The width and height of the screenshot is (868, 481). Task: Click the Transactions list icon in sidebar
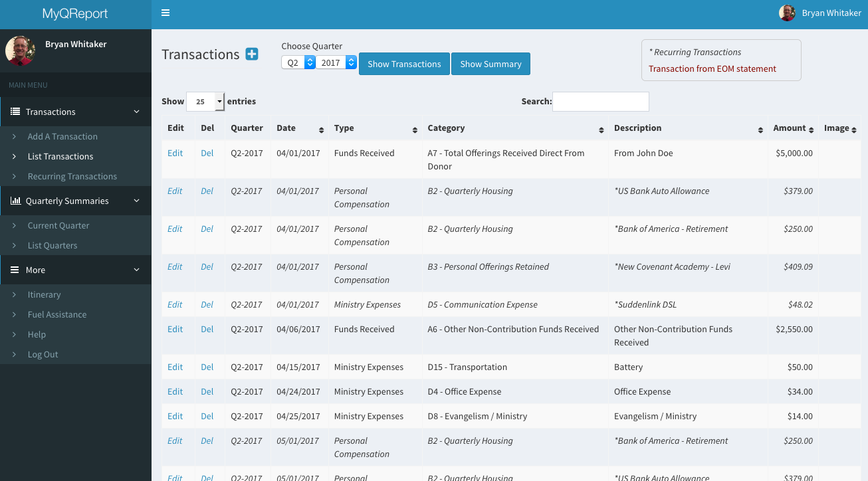click(x=15, y=112)
